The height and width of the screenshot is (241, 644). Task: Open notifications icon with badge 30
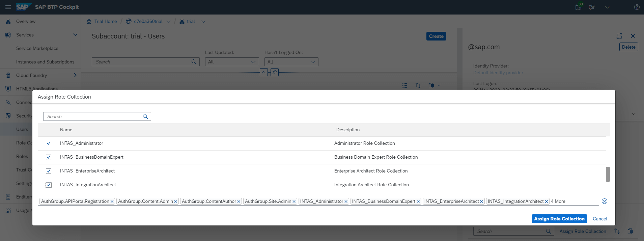(579, 7)
